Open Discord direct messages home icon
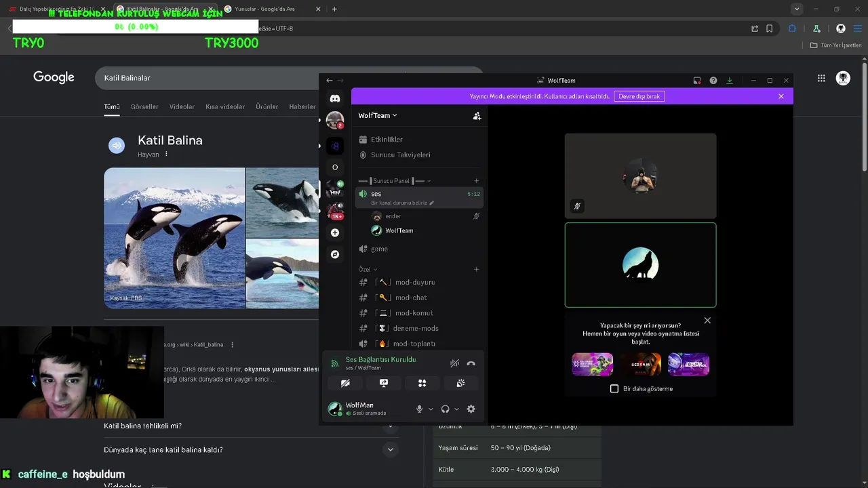868x488 pixels. pyautogui.click(x=335, y=98)
